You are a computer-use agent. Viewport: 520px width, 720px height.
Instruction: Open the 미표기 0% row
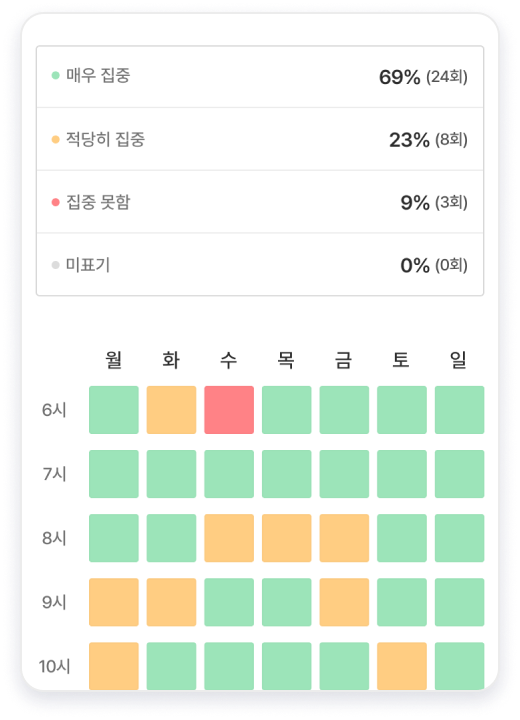(x=260, y=264)
